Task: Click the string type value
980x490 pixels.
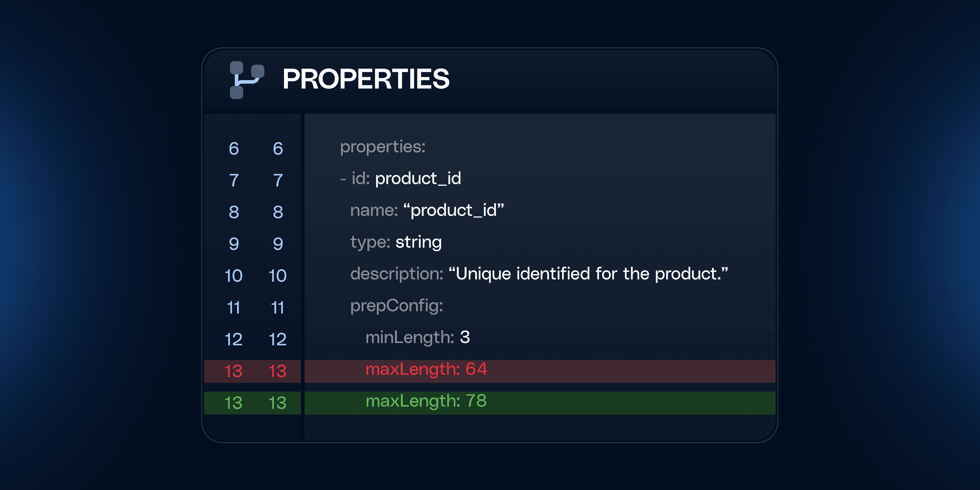Action: (x=419, y=242)
